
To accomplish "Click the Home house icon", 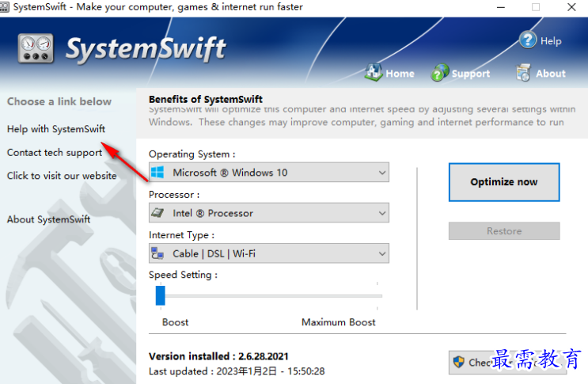I will [374, 72].
